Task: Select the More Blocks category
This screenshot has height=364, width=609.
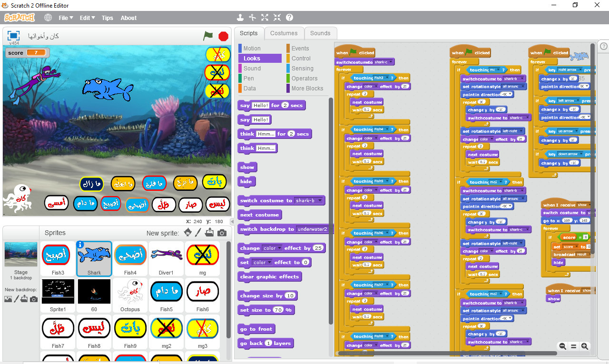Action: point(307,88)
